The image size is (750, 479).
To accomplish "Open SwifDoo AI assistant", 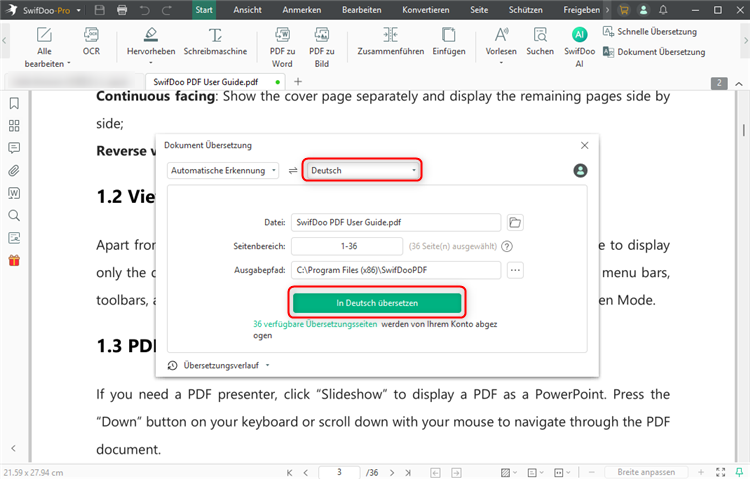I will (x=579, y=47).
